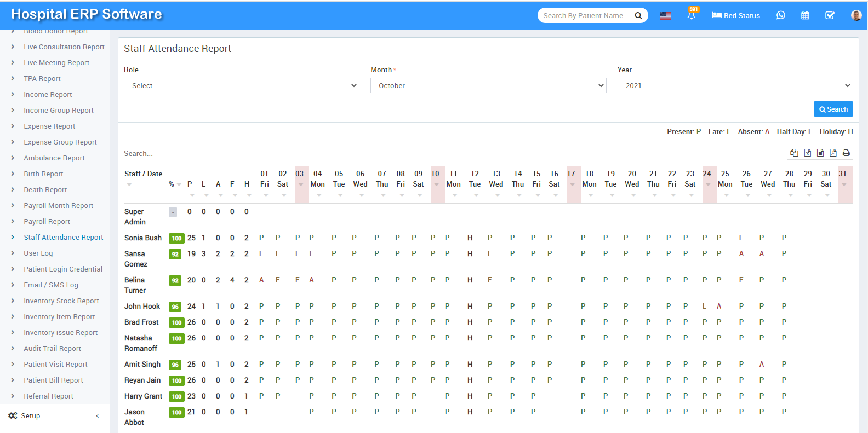Viewport: 868px width, 433px height.
Task: Open Audit Trail Report in sidebar
Action: (x=52, y=349)
